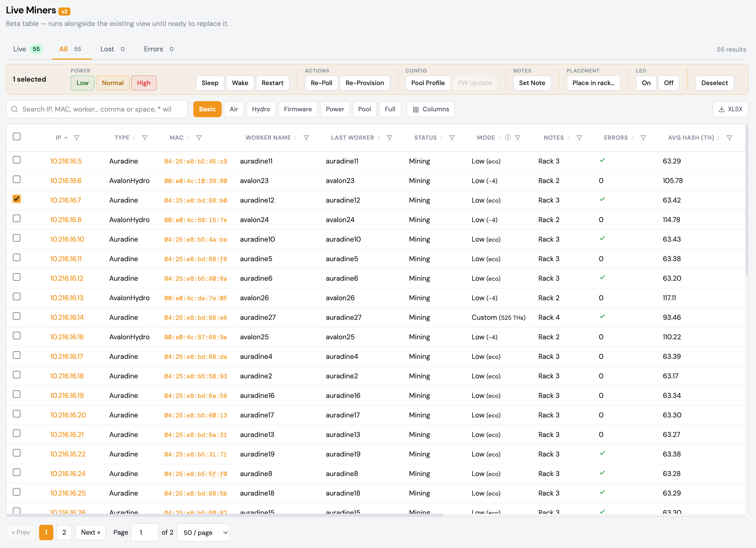The height and width of the screenshot is (548, 756).
Task: Click the search magnifier icon
Action: pyautogui.click(x=14, y=109)
